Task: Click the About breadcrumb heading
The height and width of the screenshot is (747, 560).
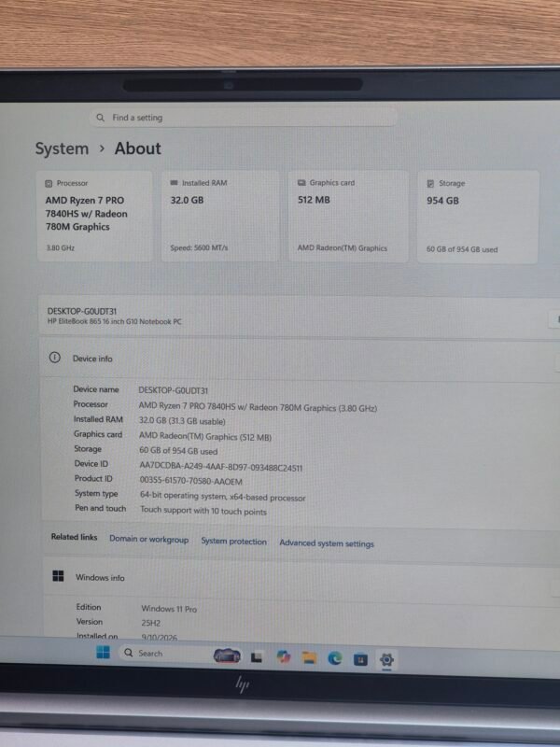Action: [x=137, y=148]
